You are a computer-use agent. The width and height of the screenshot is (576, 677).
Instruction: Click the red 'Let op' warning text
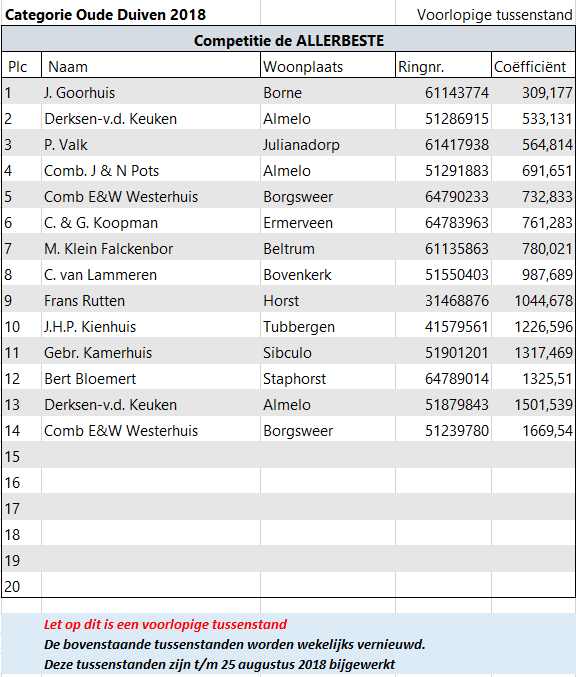click(165, 624)
